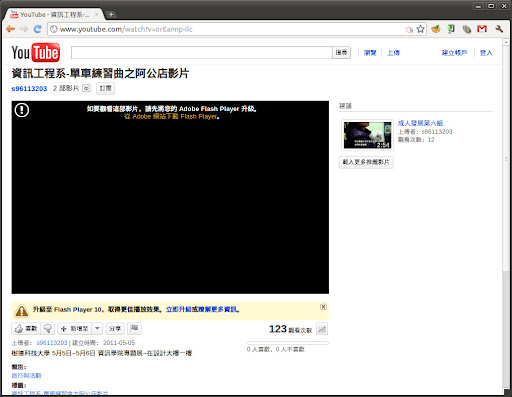The height and width of the screenshot is (397, 512).
Task: Click the popup blocked icon in address bar
Action: pos(409,30)
